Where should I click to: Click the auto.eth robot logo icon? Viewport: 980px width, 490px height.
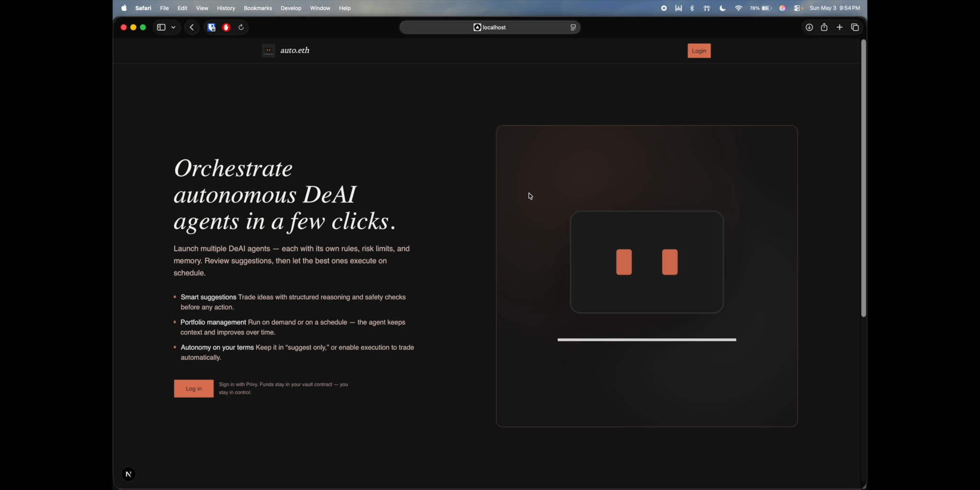coord(268,50)
